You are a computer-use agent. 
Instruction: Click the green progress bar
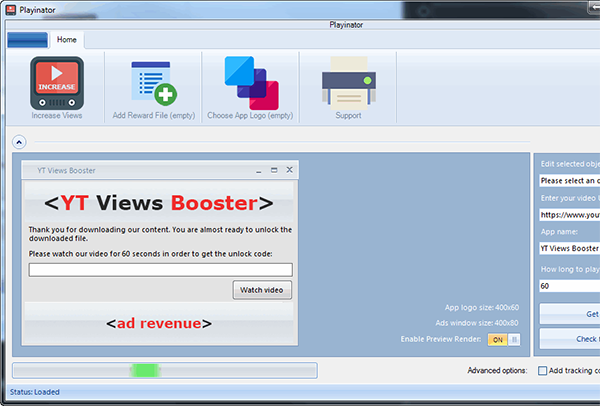pyautogui.click(x=165, y=370)
